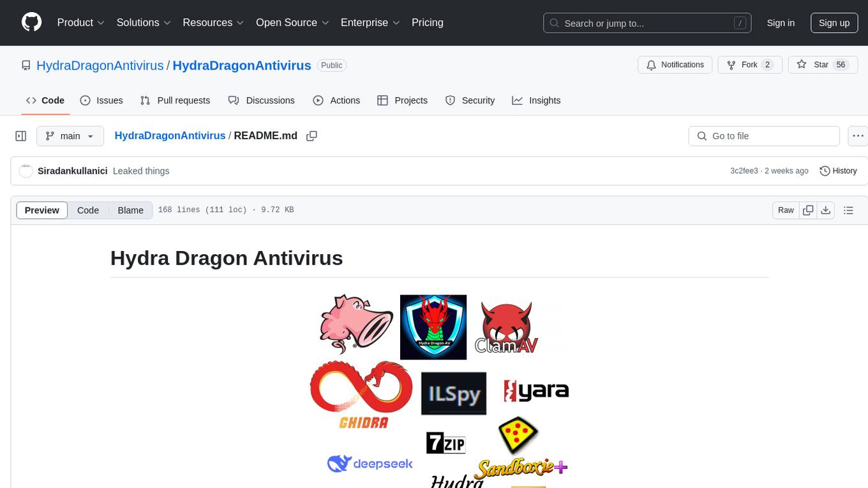Image resolution: width=868 pixels, height=488 pixels.
Task: Open the HydraDragonAntivirus owner profile link
Action: (x=100, y=65)
